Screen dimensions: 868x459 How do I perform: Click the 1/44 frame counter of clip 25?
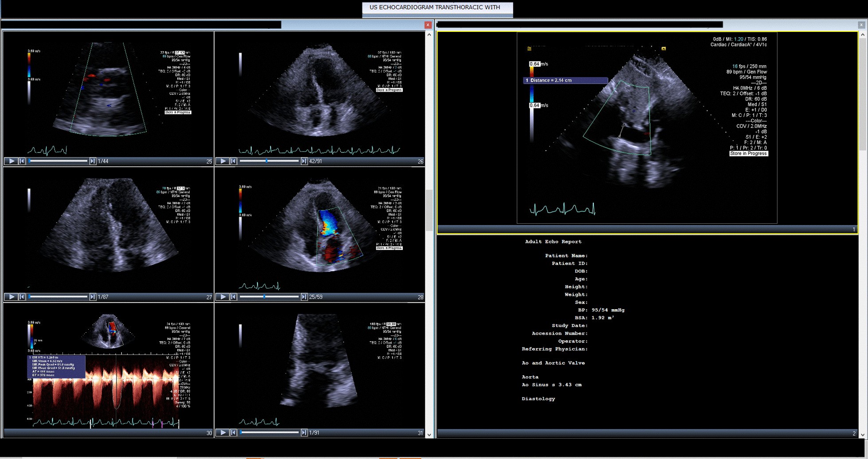[x=103, y=161]
